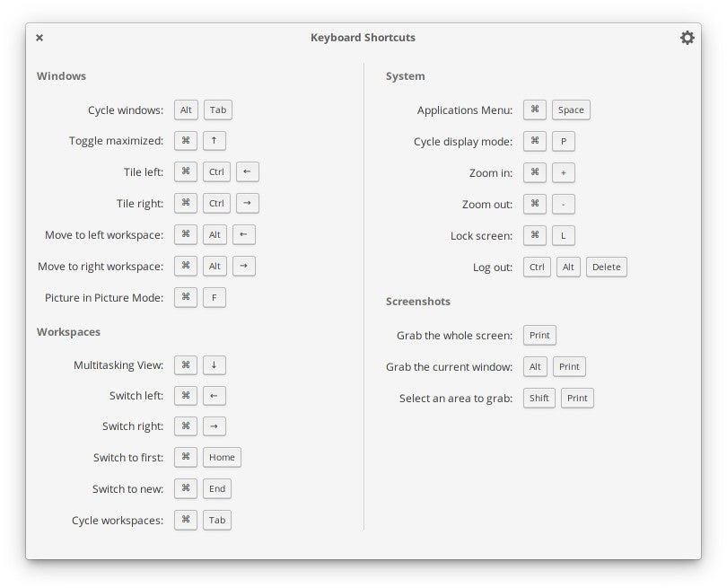Click the plus key for Zoom in

coord(564,172)
